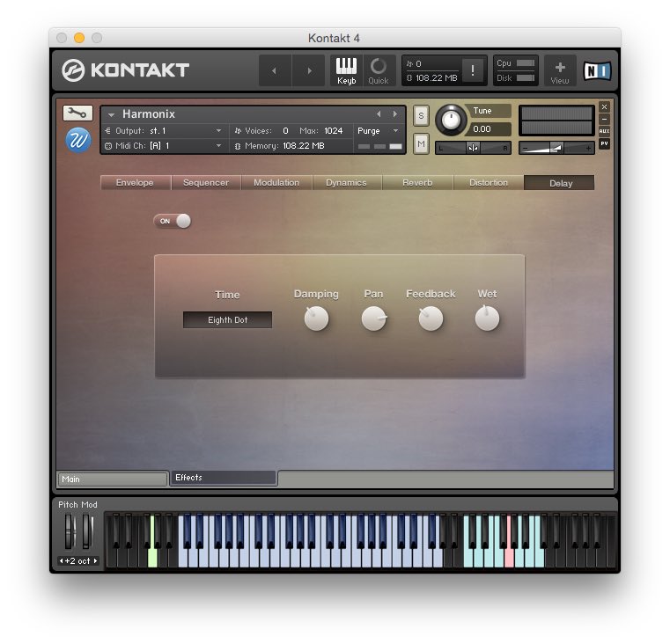This screenshot has height=644, width=670.
Task: Solo the Harmonix instrument
Action: coord(421,116)
